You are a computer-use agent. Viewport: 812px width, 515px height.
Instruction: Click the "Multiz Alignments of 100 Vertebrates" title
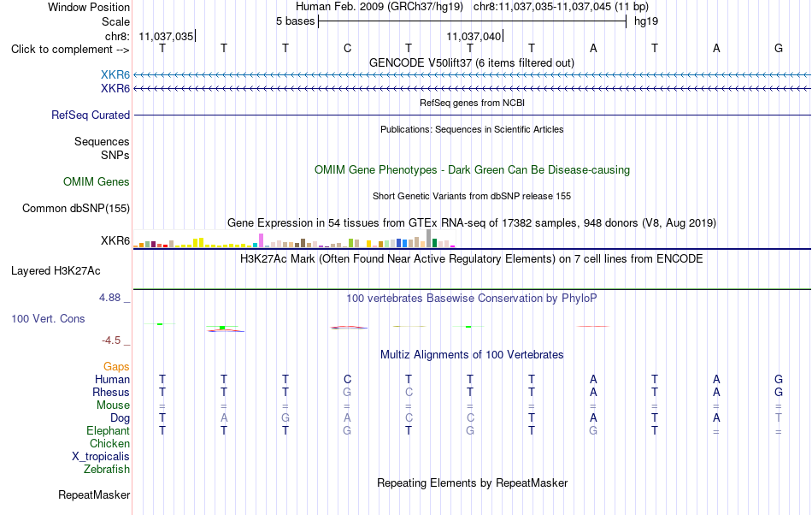(472, 354)
